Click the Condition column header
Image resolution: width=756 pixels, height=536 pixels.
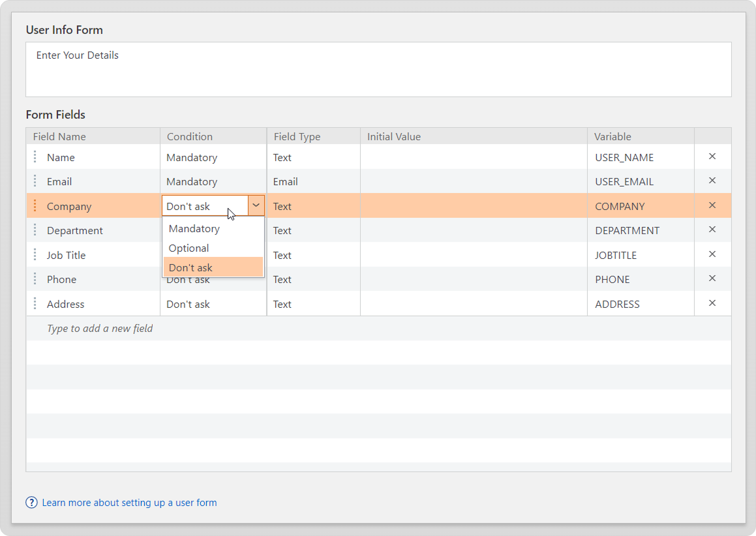213,136
